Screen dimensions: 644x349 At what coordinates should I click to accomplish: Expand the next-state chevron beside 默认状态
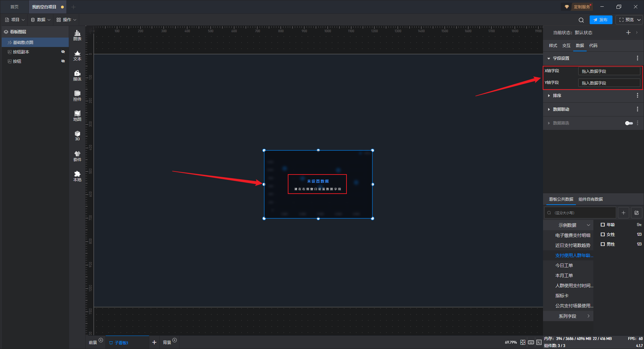click(x=637, y=33)
